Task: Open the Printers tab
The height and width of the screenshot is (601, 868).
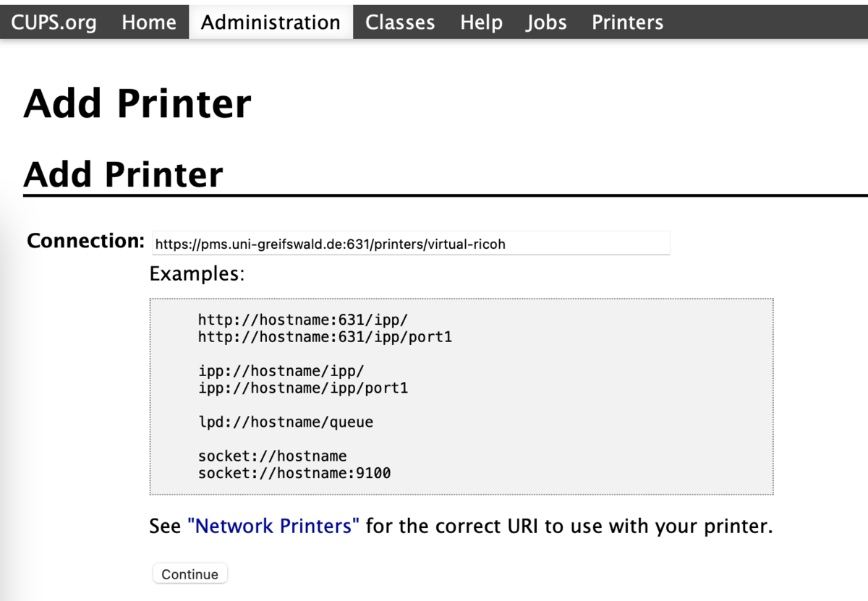Action: click(x=627, y=22)
